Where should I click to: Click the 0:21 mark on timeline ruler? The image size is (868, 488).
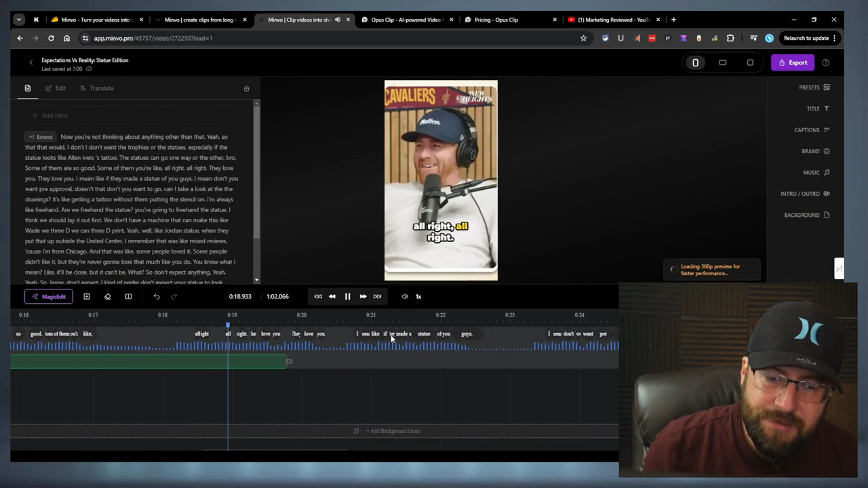click(x=371, y=314)
